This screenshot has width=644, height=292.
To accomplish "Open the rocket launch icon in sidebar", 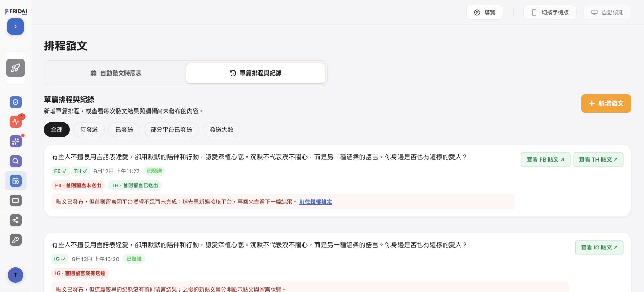I will (16, 68).
